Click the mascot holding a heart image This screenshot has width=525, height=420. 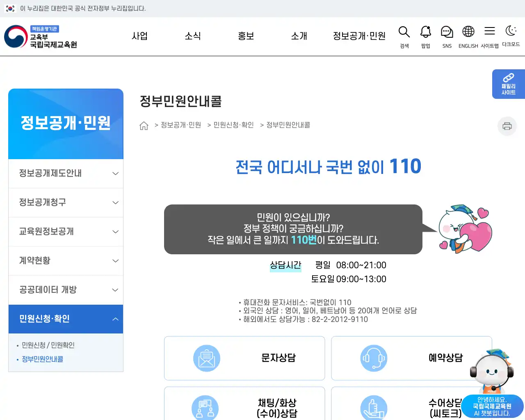(465, 228)
